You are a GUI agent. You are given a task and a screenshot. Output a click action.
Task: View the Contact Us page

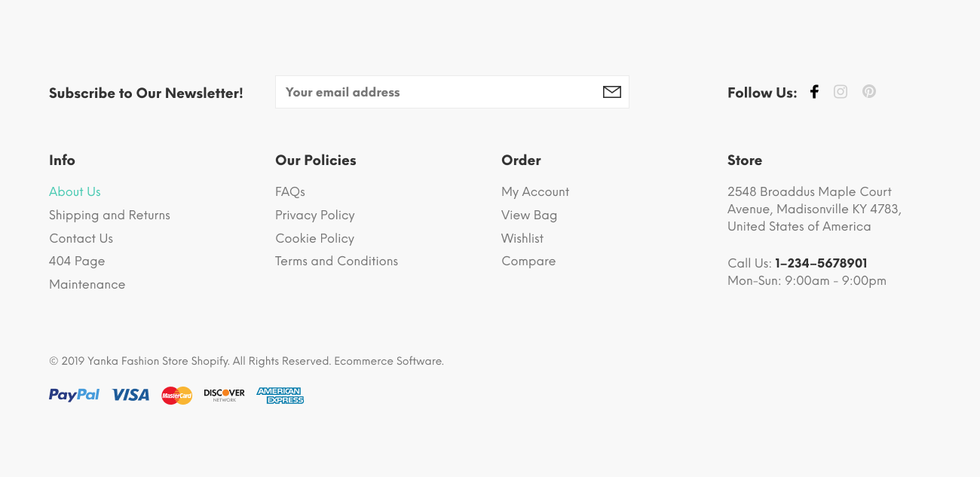(81, 238)
